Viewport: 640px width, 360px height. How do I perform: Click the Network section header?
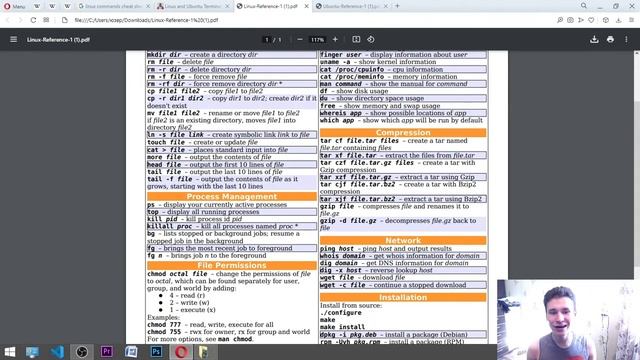[x=403, y=240]
